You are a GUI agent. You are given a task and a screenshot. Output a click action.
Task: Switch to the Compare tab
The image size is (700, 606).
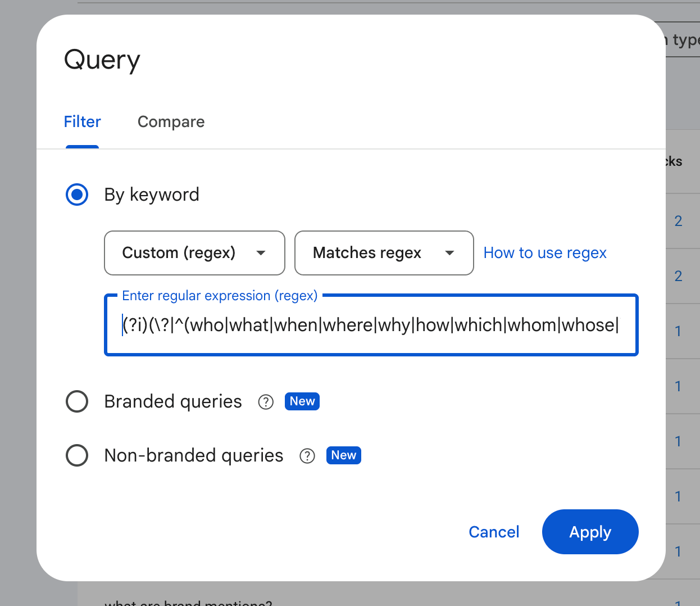(x=171, y=122)
